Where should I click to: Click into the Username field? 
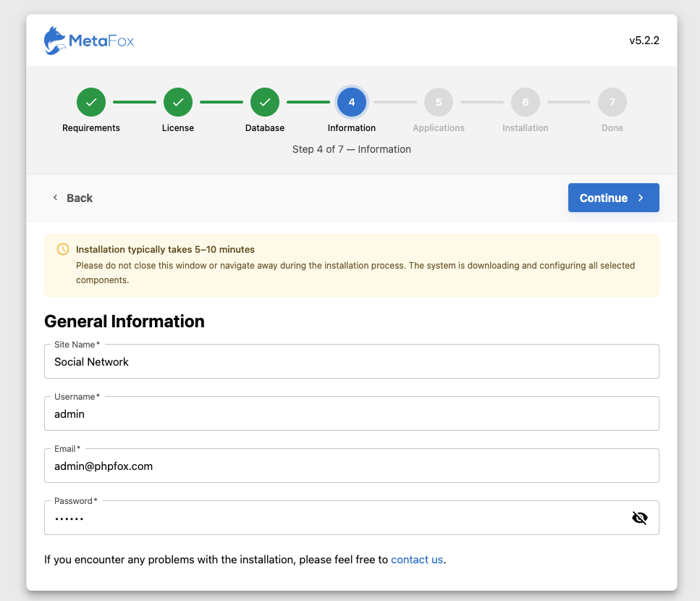point(351,413)
